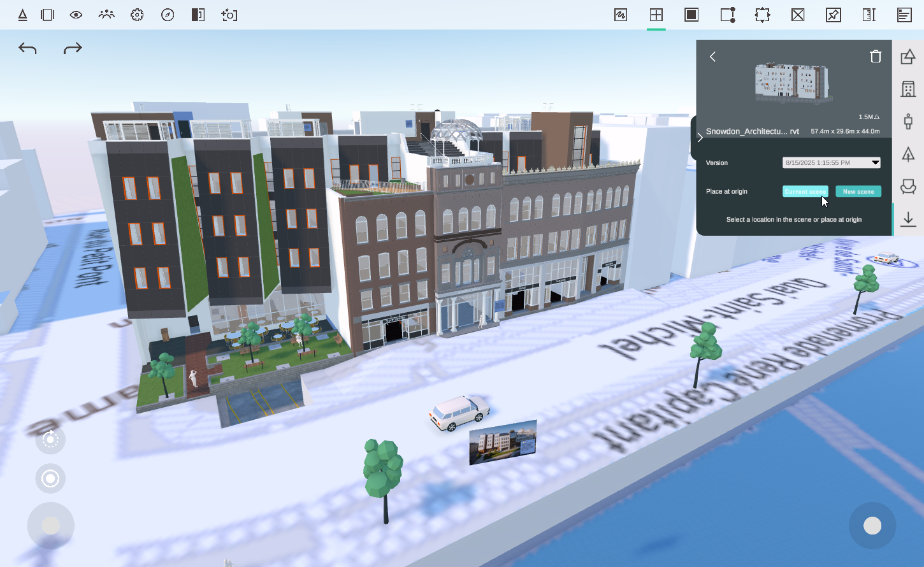Screen dimensions: 924x567
Task: Click the Snowdon_Architectu... rvt file name
Action: coord(753,131)
